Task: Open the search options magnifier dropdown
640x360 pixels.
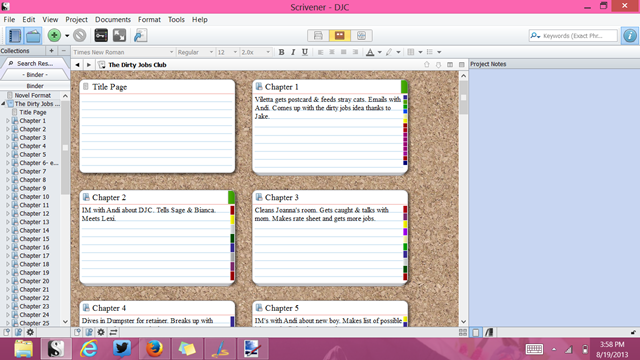Action: tap(535, 36)
